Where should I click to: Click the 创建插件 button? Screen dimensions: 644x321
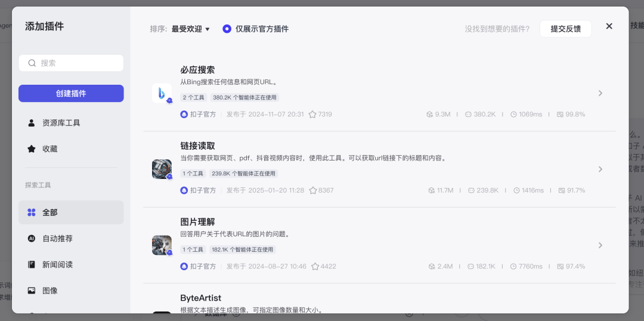71,93
